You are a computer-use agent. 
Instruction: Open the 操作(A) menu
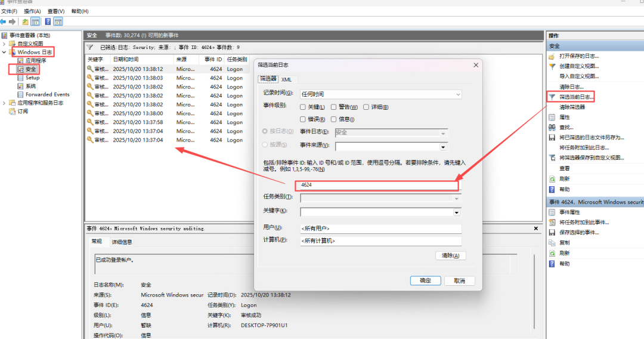[32, 11]
